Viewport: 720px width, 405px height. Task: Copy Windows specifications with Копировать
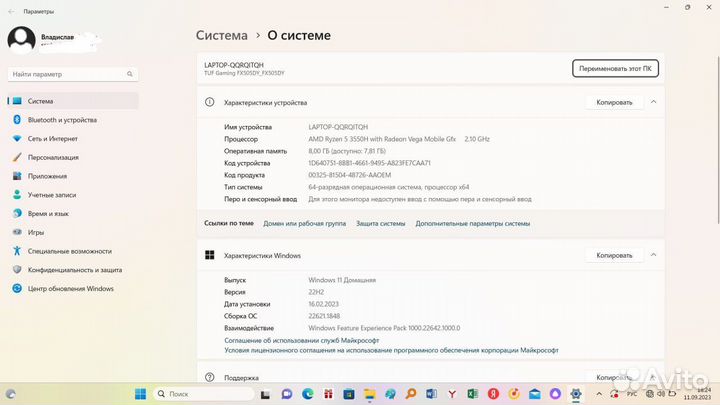614,255
